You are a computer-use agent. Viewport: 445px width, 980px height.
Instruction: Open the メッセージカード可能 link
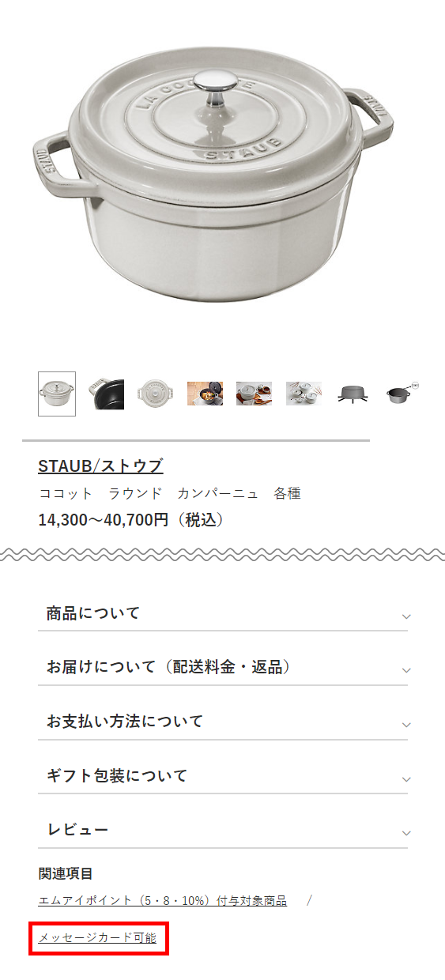97,938
